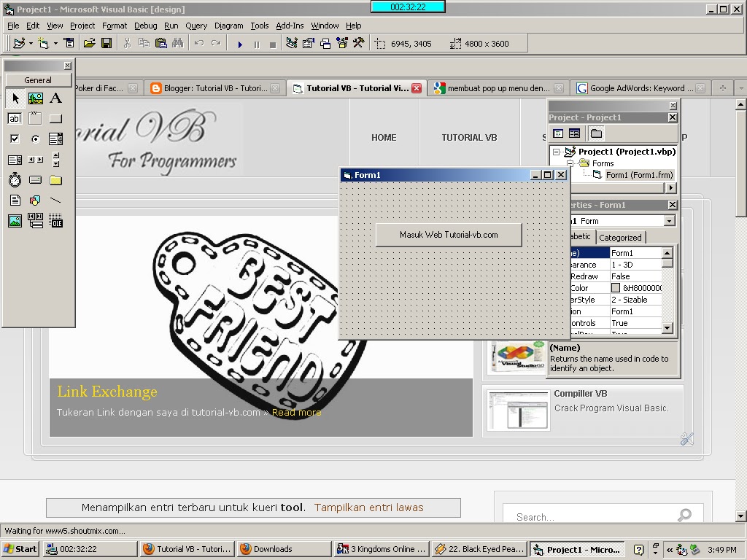Save the project using the Save toolbar icon

coord(107,43)
